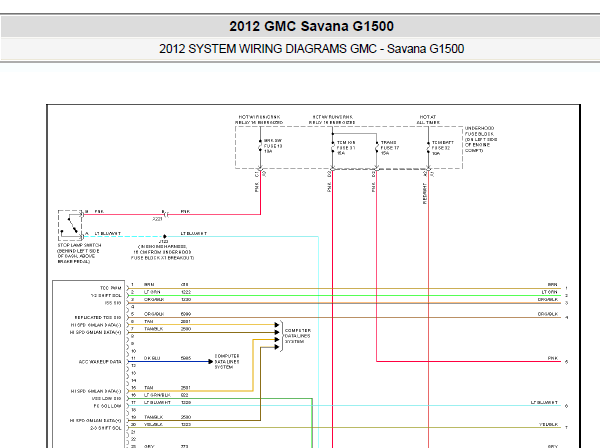The height and width of the screenshot is (448, 600).
Task: Click the 'ACC WAKEUP DATA' pin label
Action: pyautogui.click(x=100, y=362)
